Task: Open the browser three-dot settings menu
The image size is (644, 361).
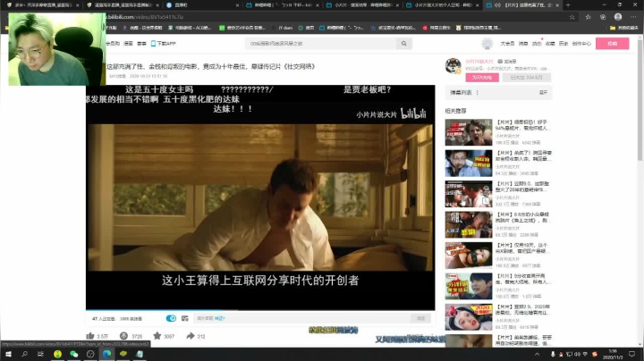Action: click(x=633, y=17)
